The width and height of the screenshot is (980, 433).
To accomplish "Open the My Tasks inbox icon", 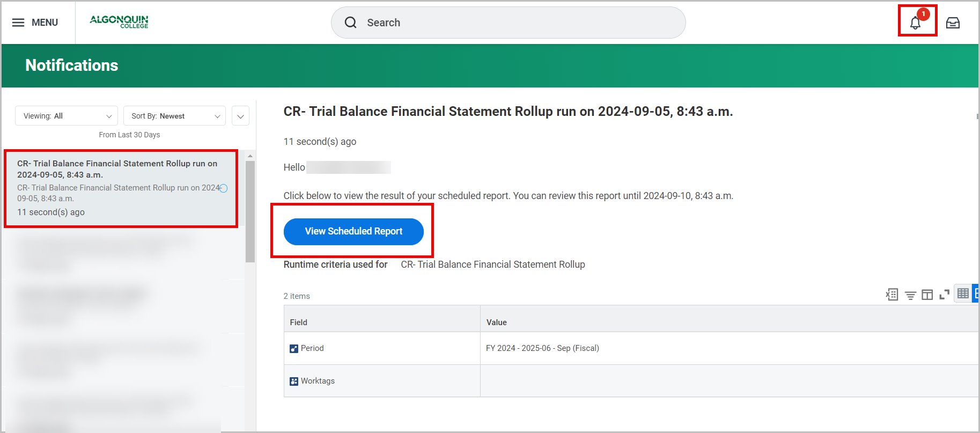I will point(953,23).
